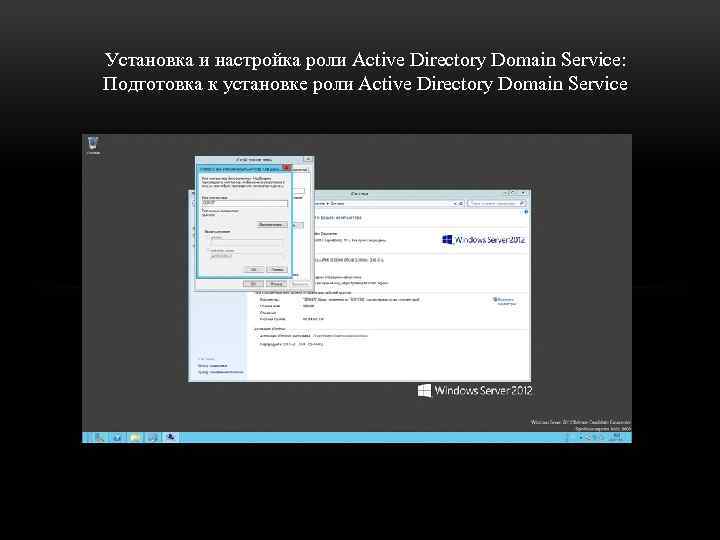Open the Recycle Bin desktop icon
Viewport: 720px width, 540px height.
tap(93, 145)
